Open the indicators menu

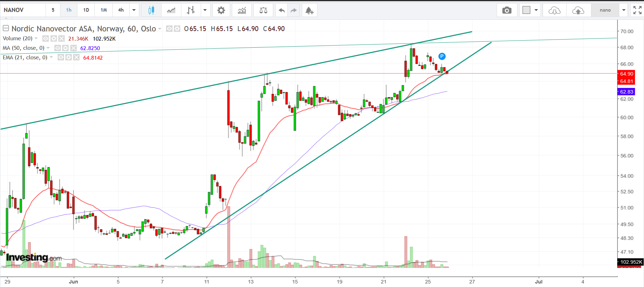[x=242, y=10]
